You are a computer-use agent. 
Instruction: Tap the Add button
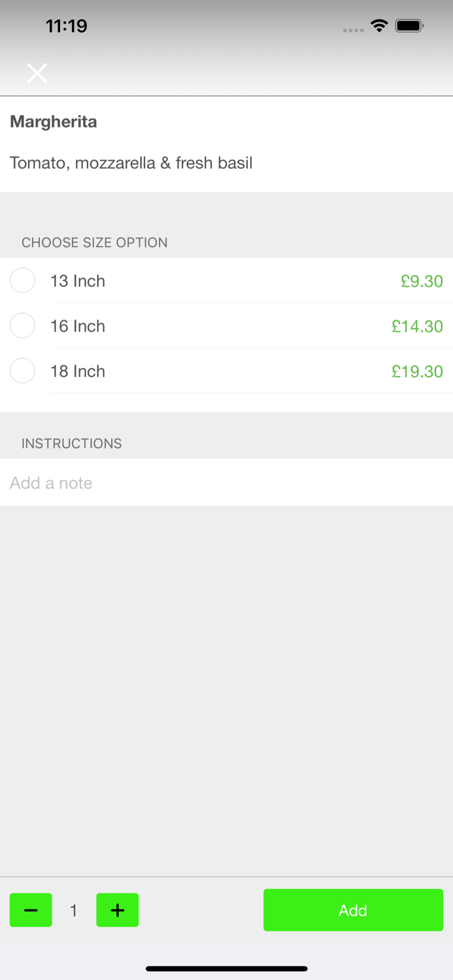(353, 910)
